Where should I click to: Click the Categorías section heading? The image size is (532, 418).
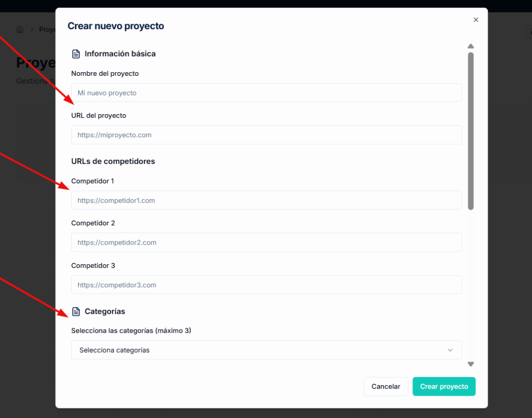(x=105, y=312)
